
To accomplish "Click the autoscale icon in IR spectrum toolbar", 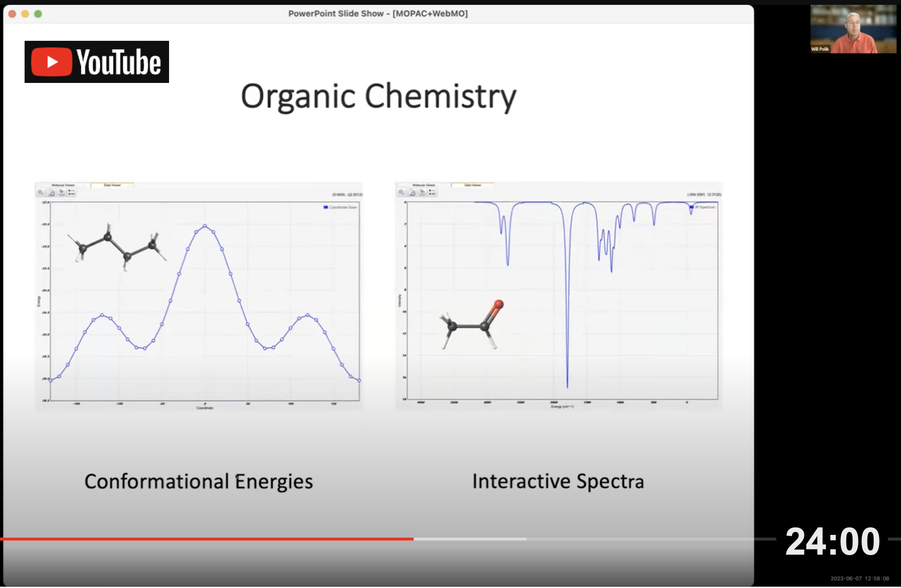I will [x=412, y=193].
